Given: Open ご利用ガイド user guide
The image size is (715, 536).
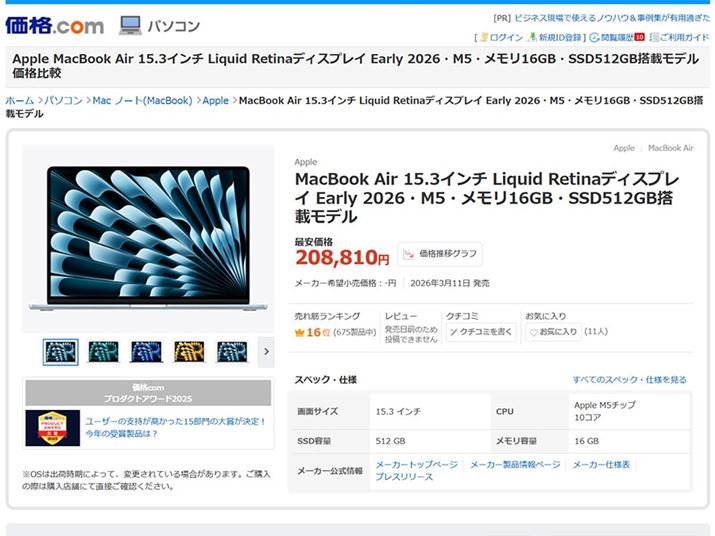Looking at the screenshot, I should coord(679,38).
